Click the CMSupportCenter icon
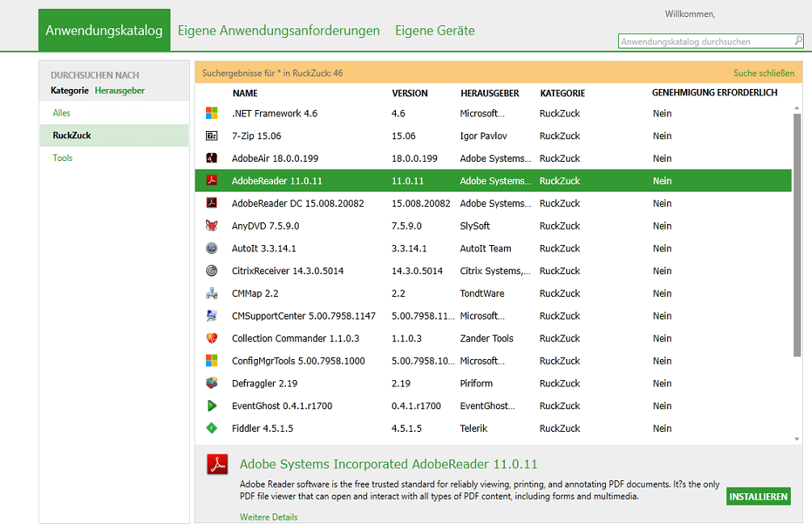 coord(212,315)
